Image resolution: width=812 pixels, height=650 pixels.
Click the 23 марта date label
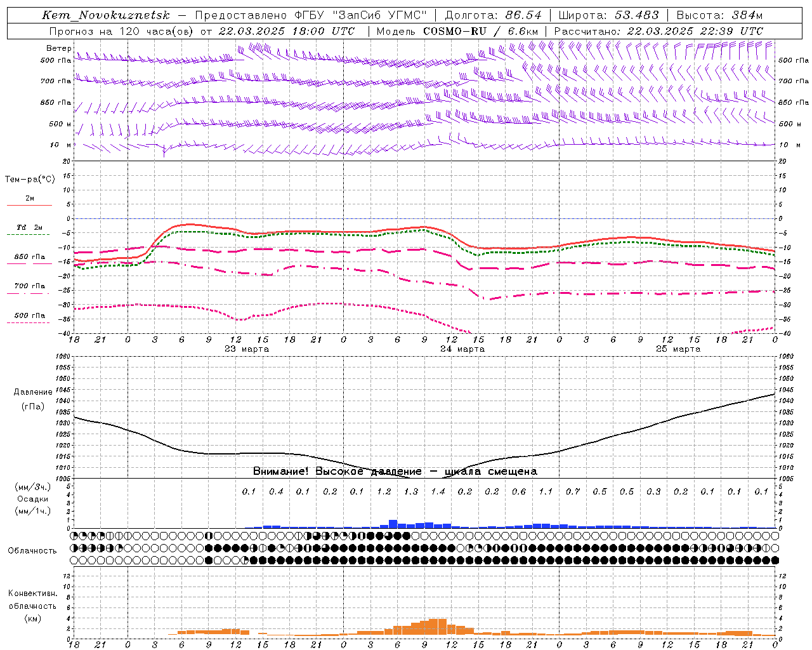tap(247, 349)
